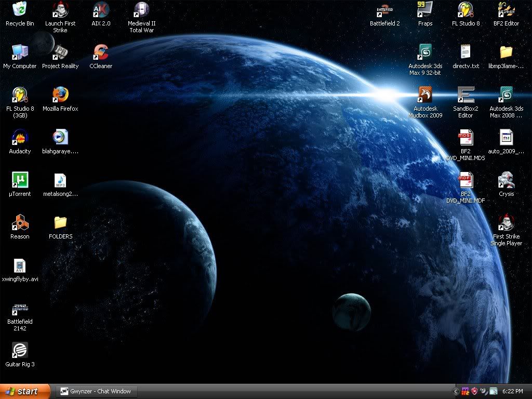Switch to Gwynzer - Chat Window in the taskbar

click(x=96, y=391)
